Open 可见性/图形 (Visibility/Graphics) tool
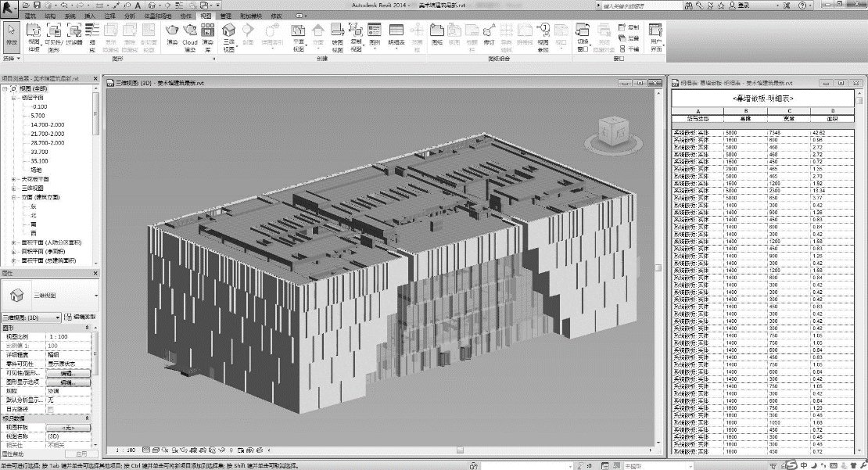 click(53, 37)
